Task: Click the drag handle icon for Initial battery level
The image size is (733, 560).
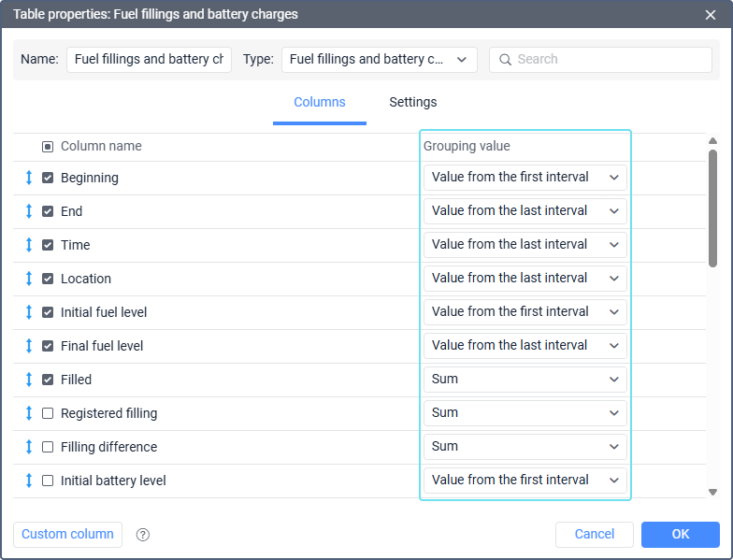Action: pyautogui.click(x=29, y=481)
